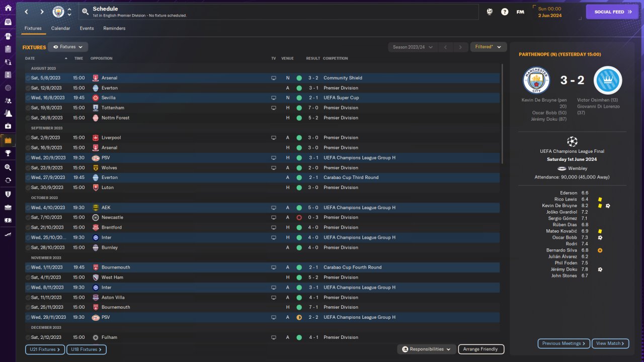Open the magnifier icon in the sidebar
The width and height of the screenshot is (644, 362).
[8, 167]
